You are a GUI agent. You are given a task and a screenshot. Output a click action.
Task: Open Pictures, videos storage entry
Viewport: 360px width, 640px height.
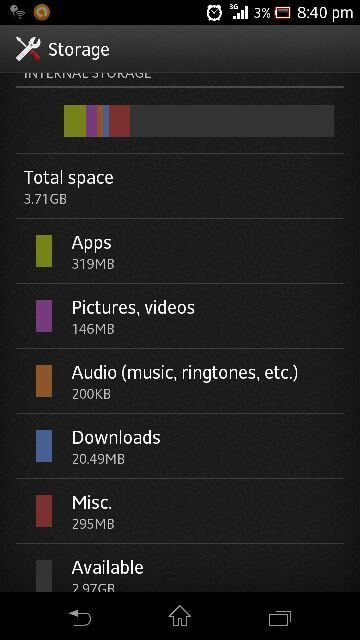180,316
